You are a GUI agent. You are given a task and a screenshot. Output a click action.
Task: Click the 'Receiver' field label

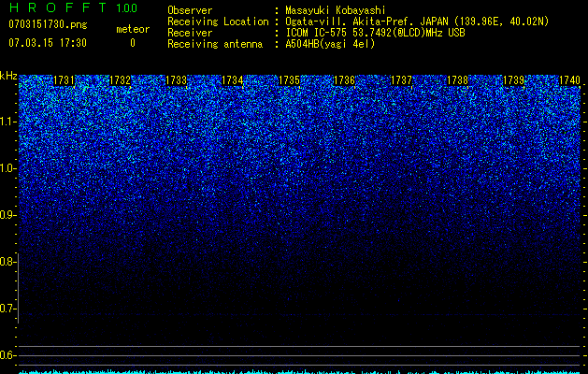pos(190,33)
